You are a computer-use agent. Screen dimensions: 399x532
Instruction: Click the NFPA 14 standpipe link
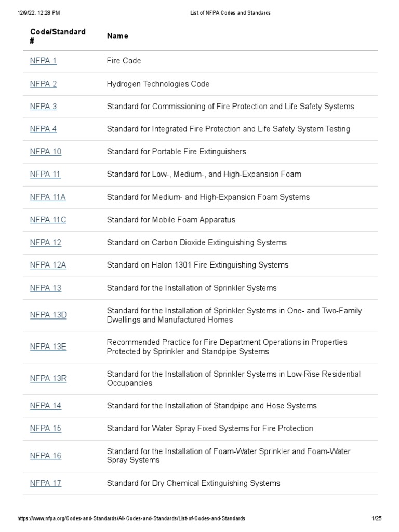click(45, 406)
